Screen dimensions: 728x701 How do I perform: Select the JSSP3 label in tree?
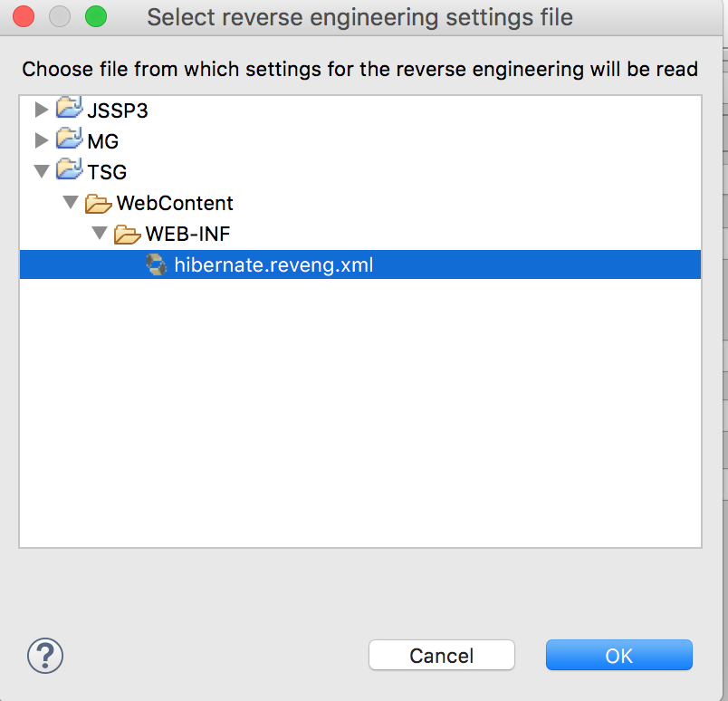[118, 110]
